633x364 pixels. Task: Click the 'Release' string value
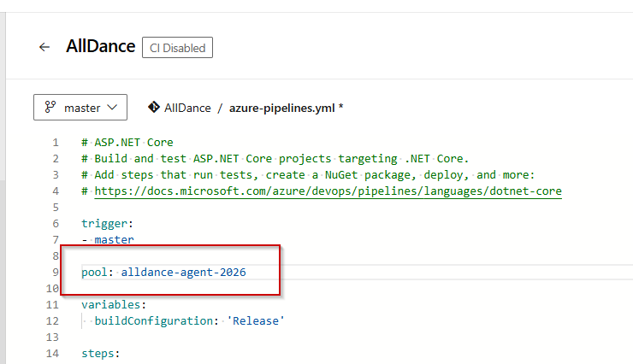(256, 321)
